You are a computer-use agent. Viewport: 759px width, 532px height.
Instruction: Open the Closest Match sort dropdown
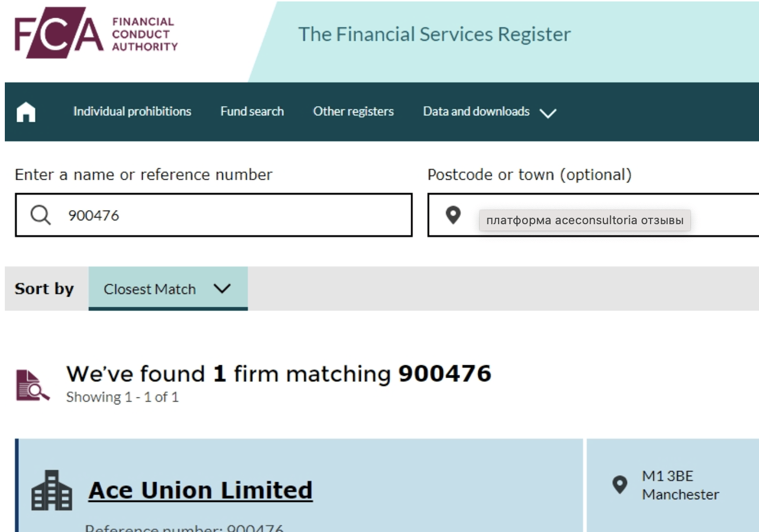168,289
